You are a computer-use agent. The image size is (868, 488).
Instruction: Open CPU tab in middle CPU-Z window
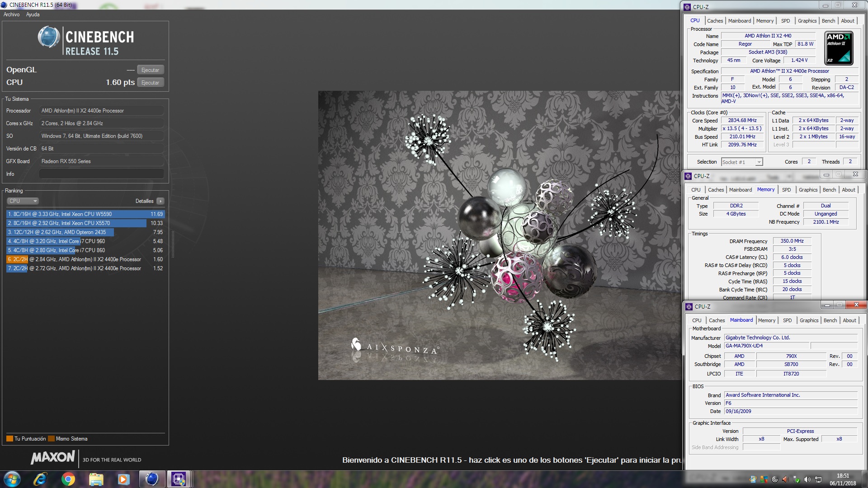[696, 190]
